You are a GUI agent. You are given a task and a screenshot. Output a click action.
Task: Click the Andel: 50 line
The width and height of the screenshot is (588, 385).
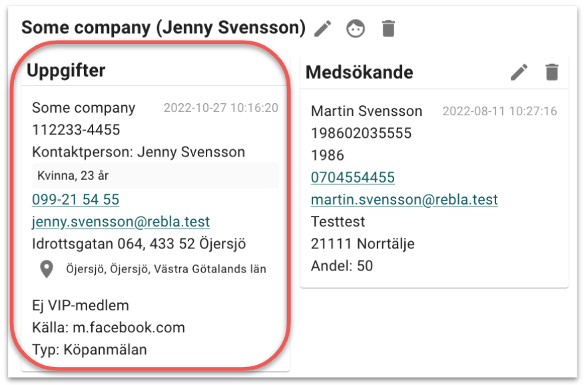[342, 266]
